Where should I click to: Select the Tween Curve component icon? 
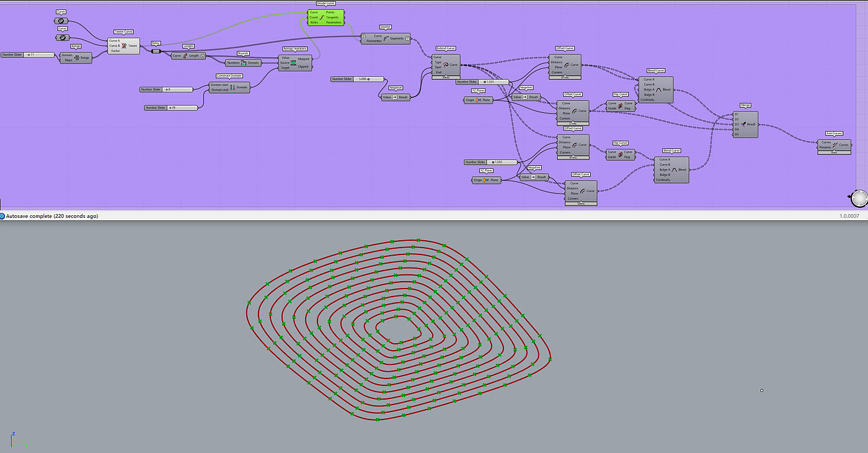coord(124,46)
